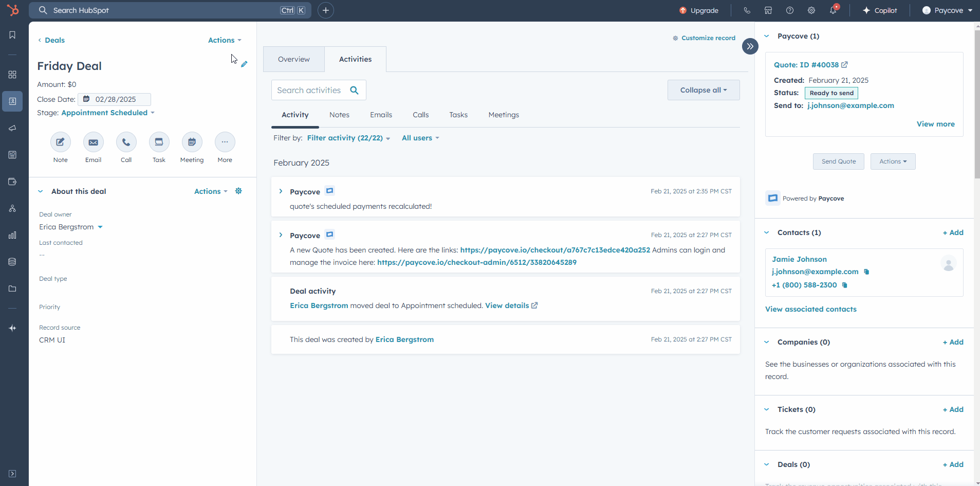Open the Stage Appointment Scheduled dropdown
This screenshot has height=486, width=980.
pyautogui.click(x=108, y=113)
